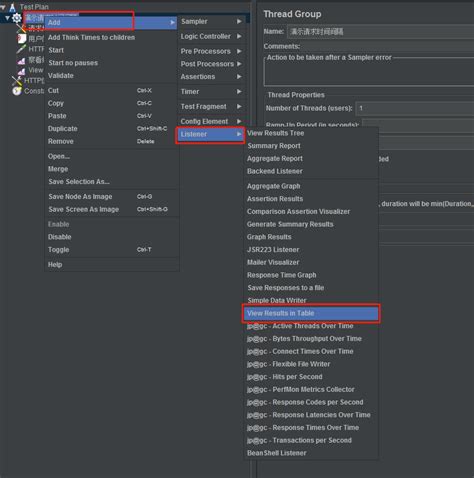Collapse the Test Plan tree node

tap(3, 6)
